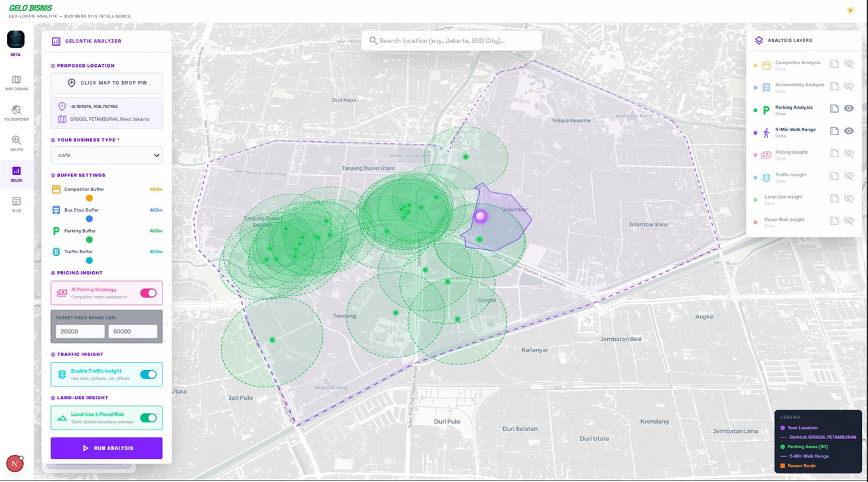
Task: Click the N user avatar button
Action: (x=15, y=463)
